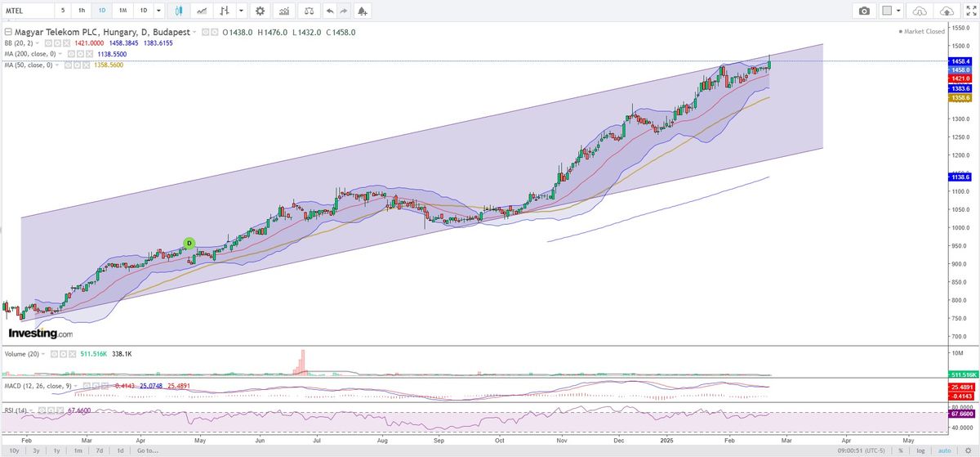The height and width of the screenshot is (457, 980).
Task: Open the MACD legend dropdown arrow
Action: (x=75, y=386)
